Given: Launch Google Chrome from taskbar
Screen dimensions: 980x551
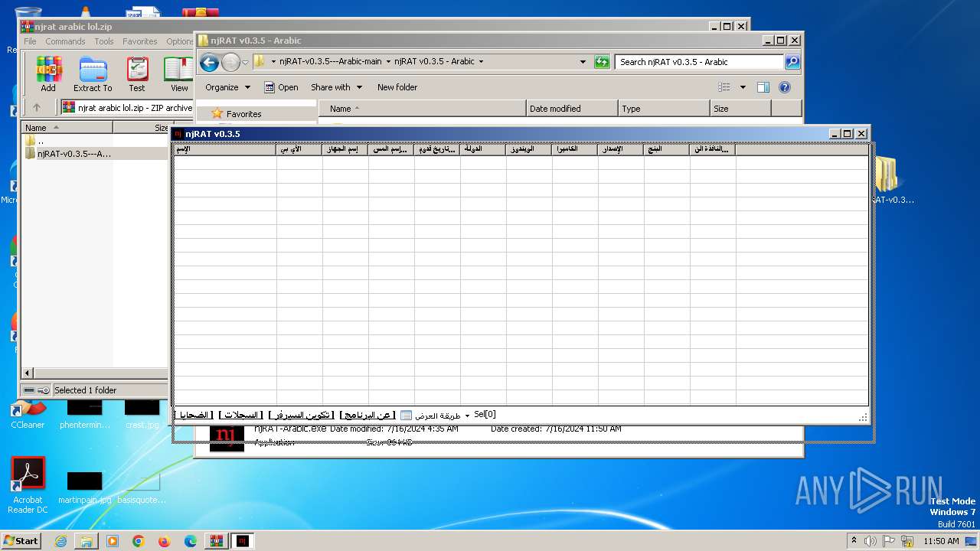Looking at the screenshot, I should coord(139,541).
